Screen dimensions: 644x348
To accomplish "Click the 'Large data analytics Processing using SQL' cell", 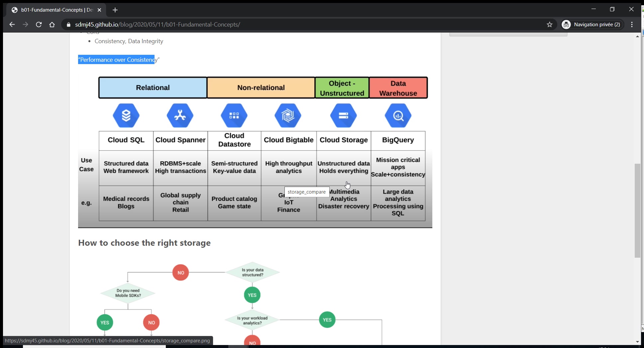I will click(x=398, y=203).
